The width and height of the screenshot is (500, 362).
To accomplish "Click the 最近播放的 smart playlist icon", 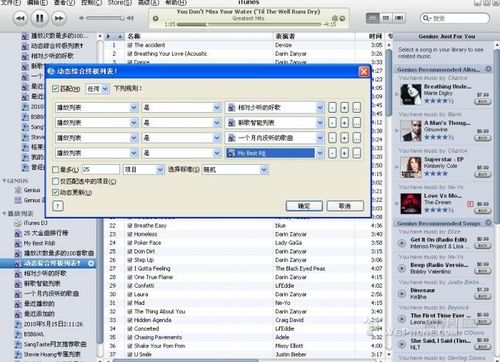I will (x=18, y=304).
